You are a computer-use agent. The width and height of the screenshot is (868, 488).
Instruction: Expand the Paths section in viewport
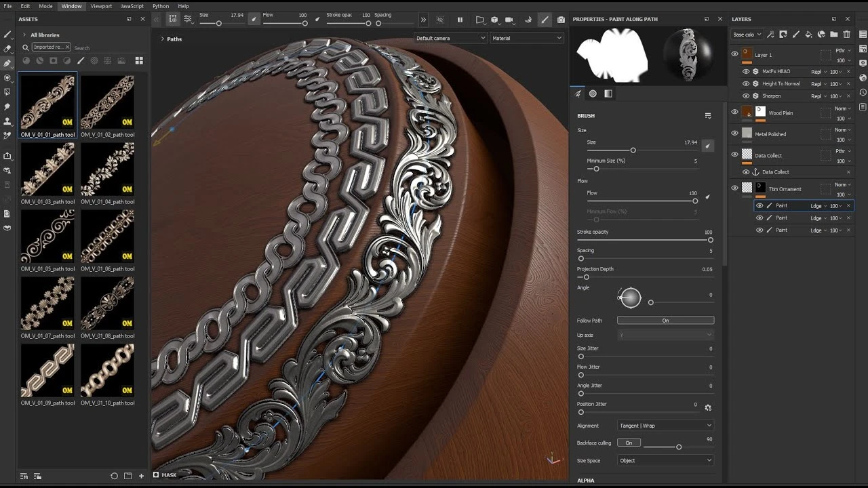tap(162, 39)
